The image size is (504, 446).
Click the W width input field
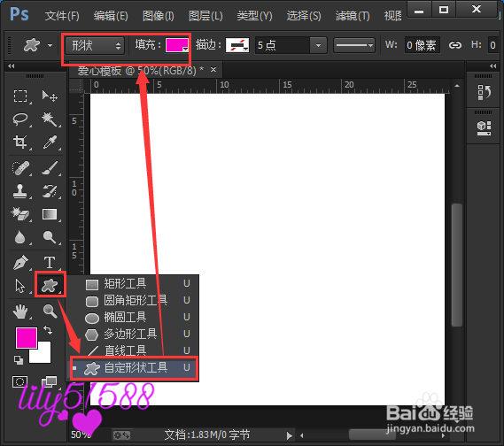coord(422,45)
